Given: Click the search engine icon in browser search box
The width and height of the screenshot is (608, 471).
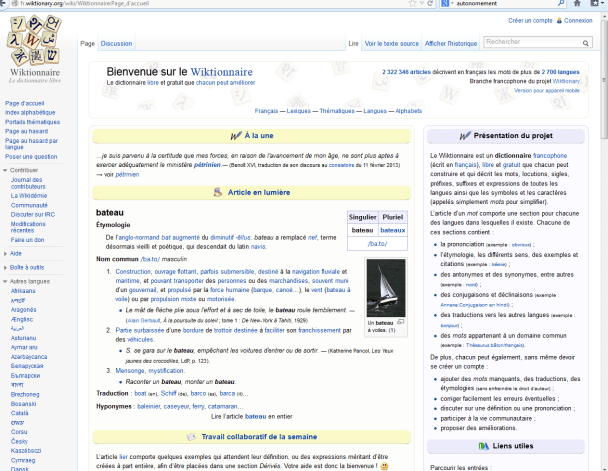Looking at the screenshot, I should 446,3.
